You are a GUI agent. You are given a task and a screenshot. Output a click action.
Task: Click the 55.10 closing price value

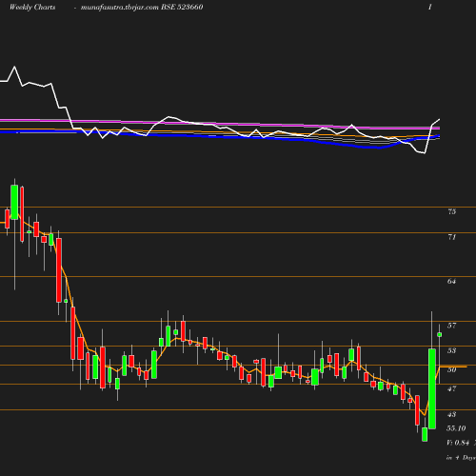tap(456, 428)
